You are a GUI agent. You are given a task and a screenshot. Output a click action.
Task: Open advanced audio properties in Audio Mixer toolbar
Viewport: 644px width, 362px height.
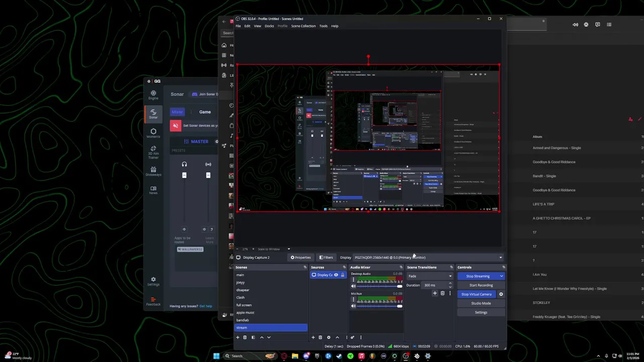(x=352, y=337)
